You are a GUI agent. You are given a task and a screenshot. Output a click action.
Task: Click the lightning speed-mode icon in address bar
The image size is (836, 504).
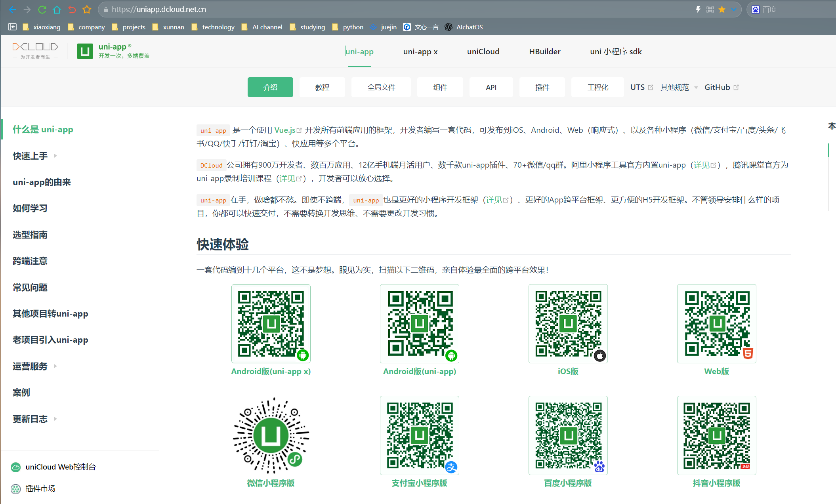pyautogui.click(x=699, y=10)
